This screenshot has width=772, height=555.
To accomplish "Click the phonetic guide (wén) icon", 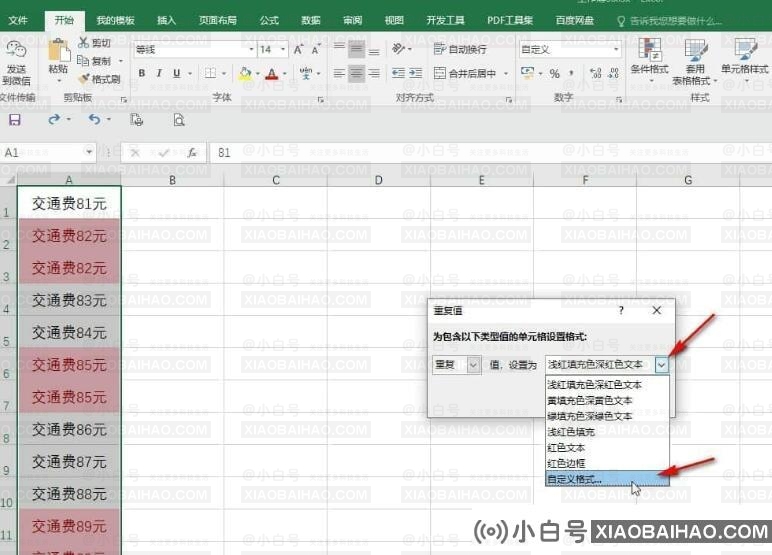I will point(306,73).
